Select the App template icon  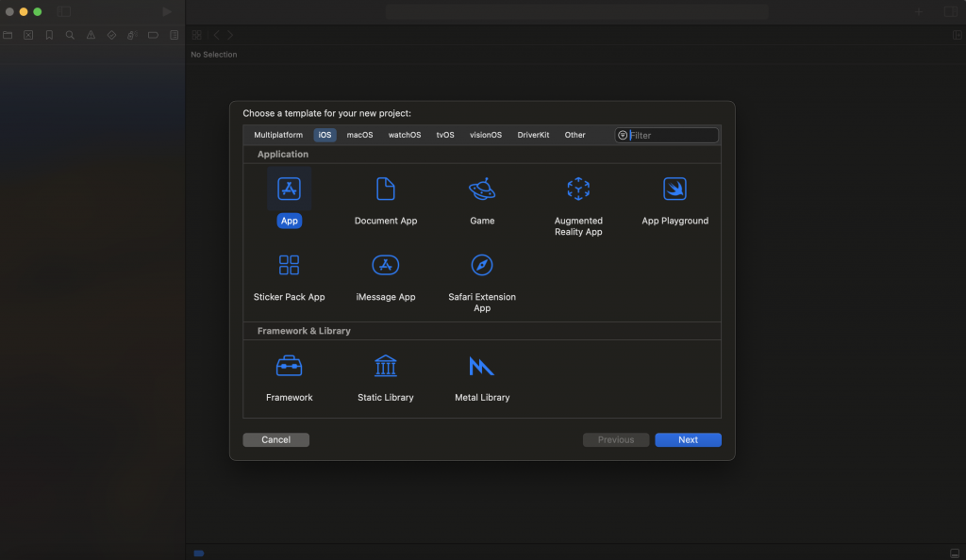point(289,189)
